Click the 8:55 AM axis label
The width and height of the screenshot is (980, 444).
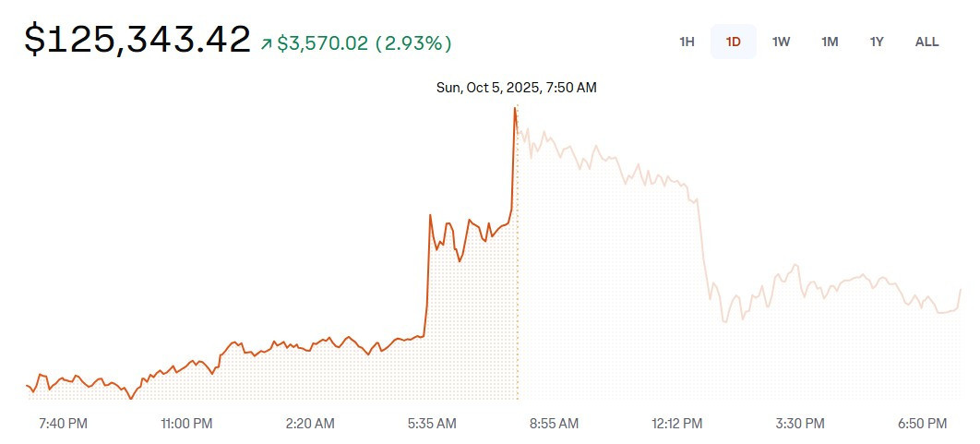554,424
